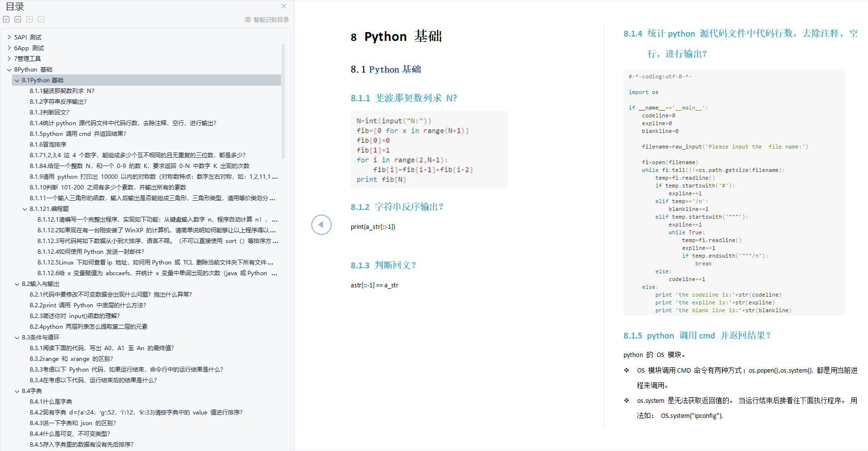Expand the 7管理工具 chapter

(9, 58)
